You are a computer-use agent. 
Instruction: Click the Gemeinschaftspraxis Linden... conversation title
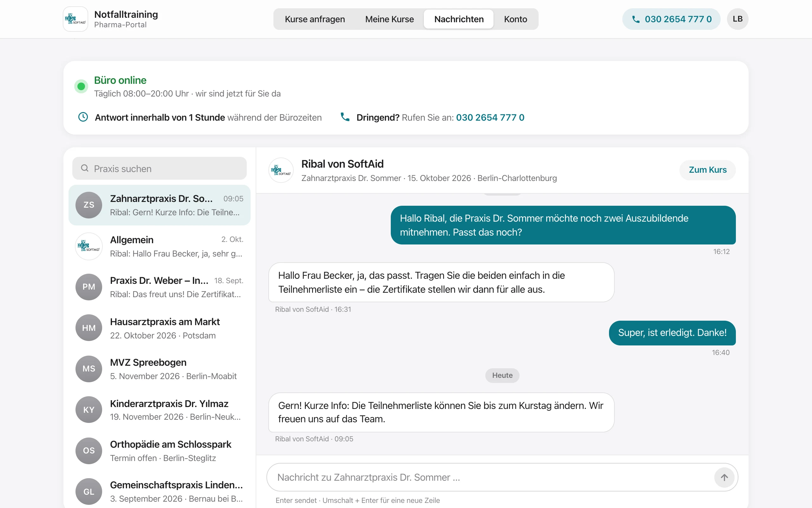tap(176, 485)
